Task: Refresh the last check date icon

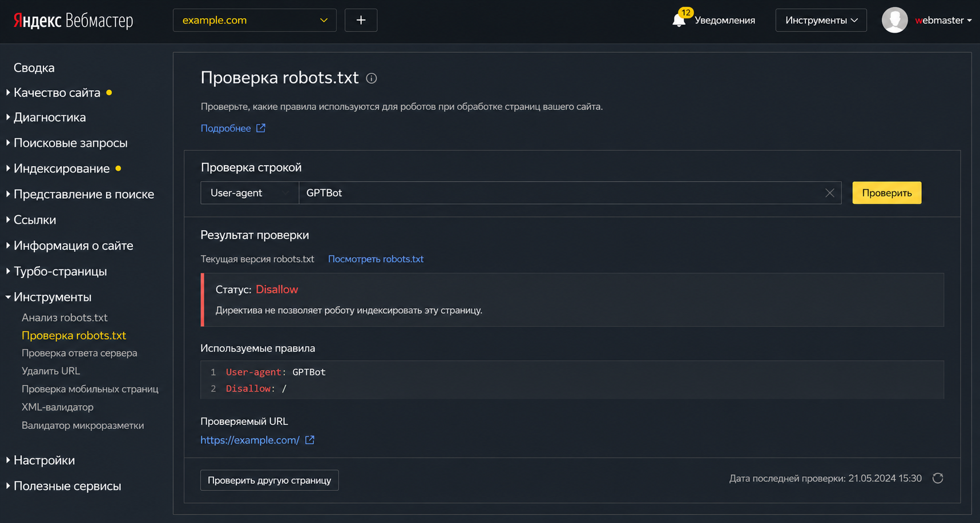Action: 938,478
